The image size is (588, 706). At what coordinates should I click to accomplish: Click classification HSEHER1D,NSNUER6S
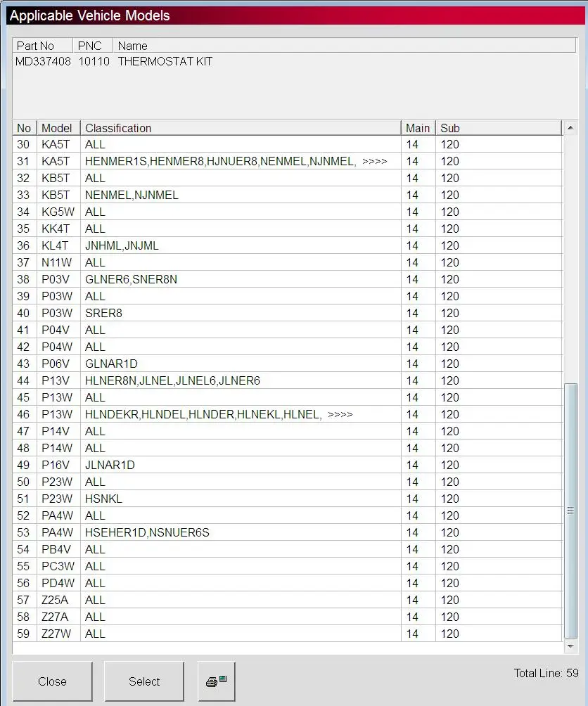pyautogui.click(x=147, y=532)
